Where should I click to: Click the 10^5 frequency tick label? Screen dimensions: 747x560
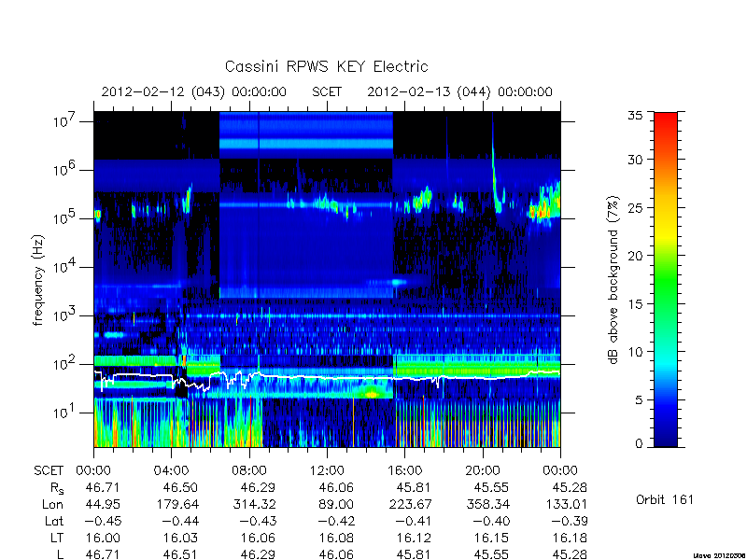point(65,218)
